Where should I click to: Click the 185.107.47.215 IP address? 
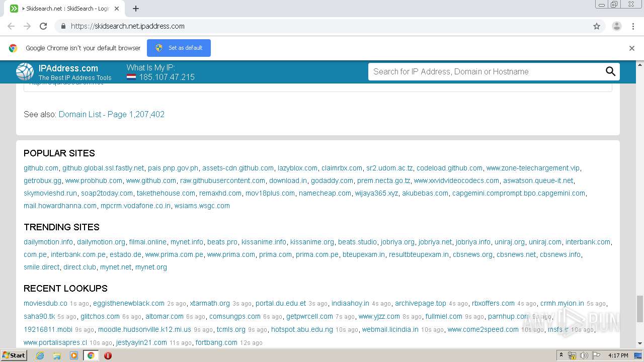click(167, 77)
